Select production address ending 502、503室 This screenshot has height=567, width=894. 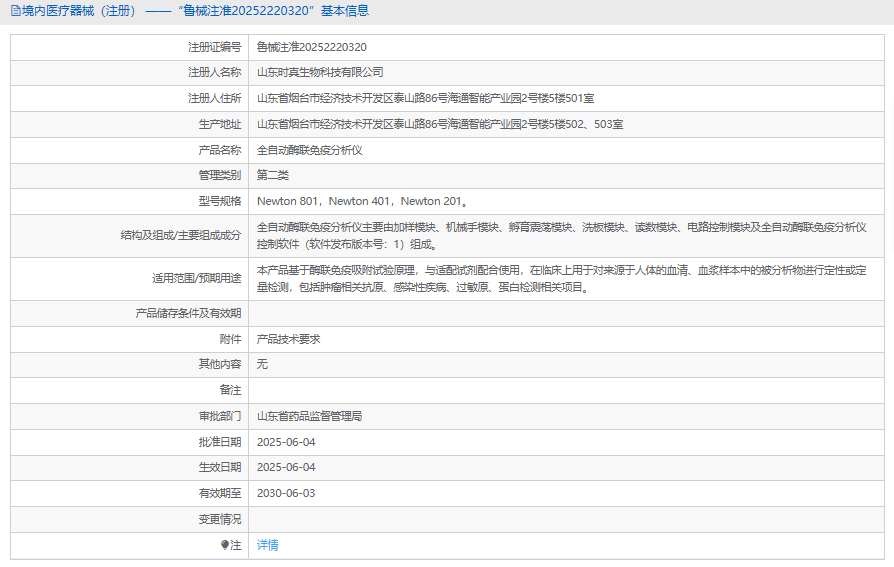[x=440, y=124]
